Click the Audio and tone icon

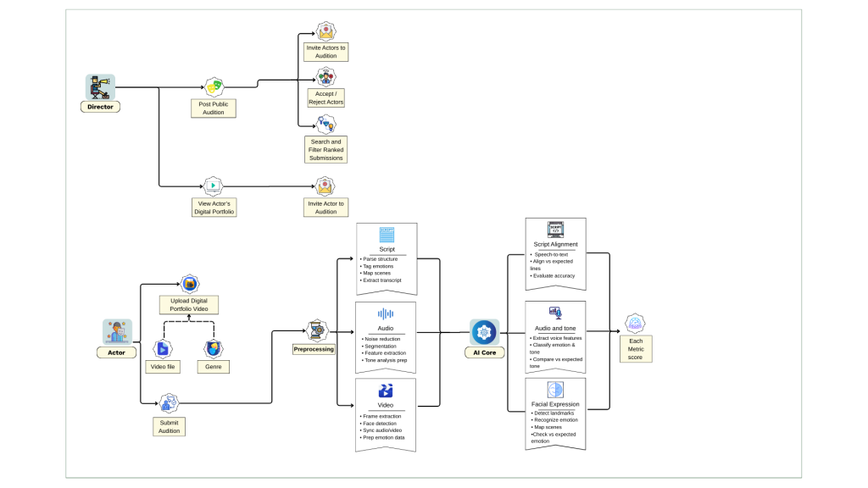coord(555,313)
